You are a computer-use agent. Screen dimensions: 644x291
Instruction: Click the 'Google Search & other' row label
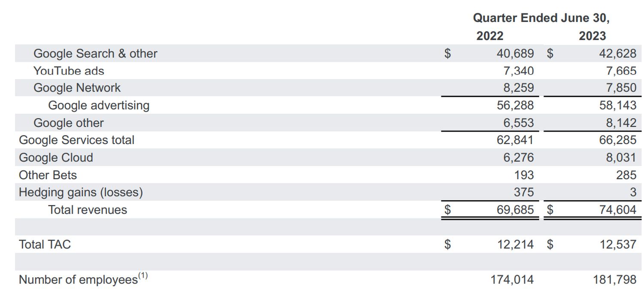[95, 53]
